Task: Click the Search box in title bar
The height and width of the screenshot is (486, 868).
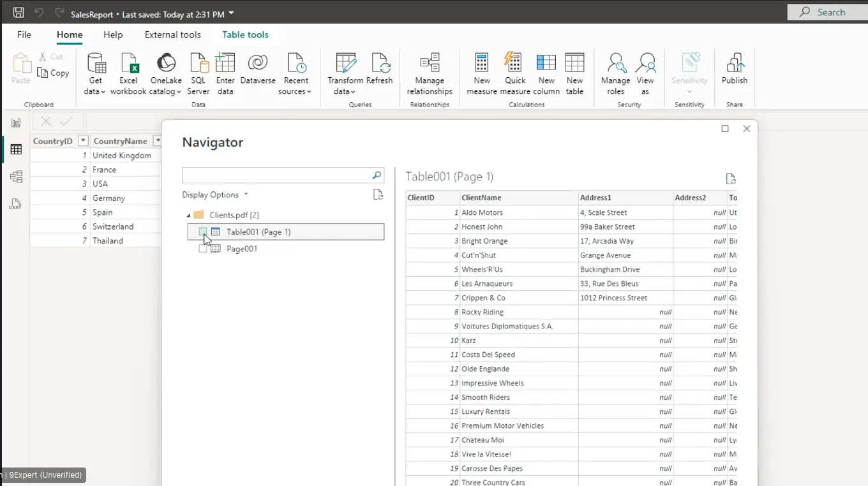Action: pos(827,12)
